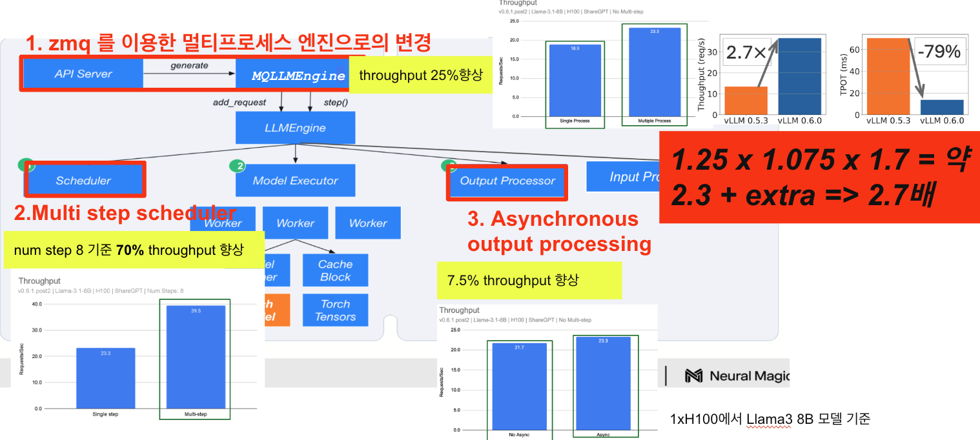Click the blue vLLM 0.6.0 throughput bar
This screenshot has width=980, height=440.
coord(800,76)
